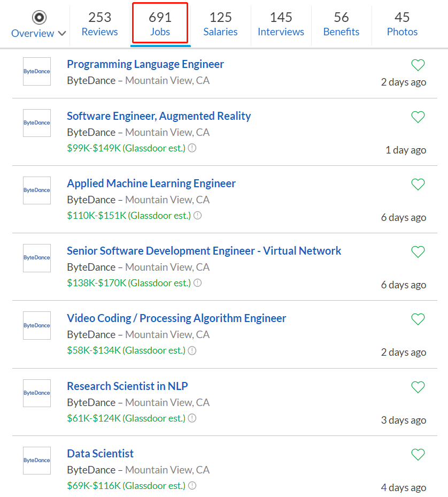
Task: Click the $61K-$124K (Glassdoor est.) salary text
Action: [126, 418]
